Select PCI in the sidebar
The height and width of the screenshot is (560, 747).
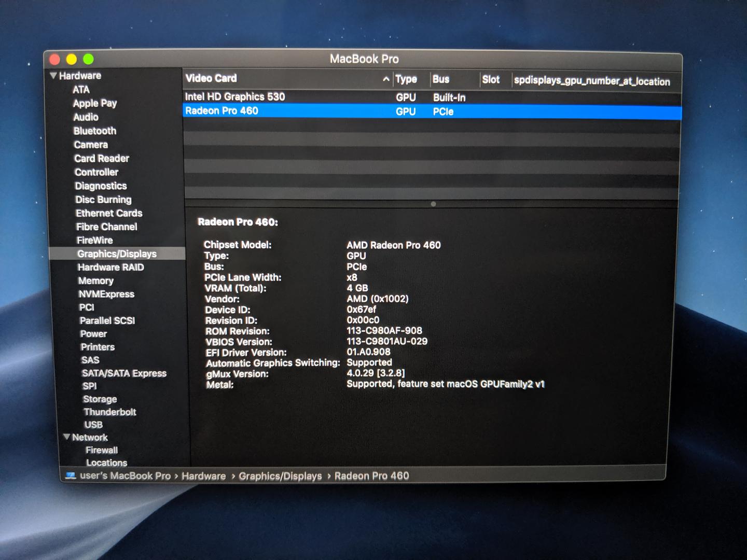click(87, 307)
